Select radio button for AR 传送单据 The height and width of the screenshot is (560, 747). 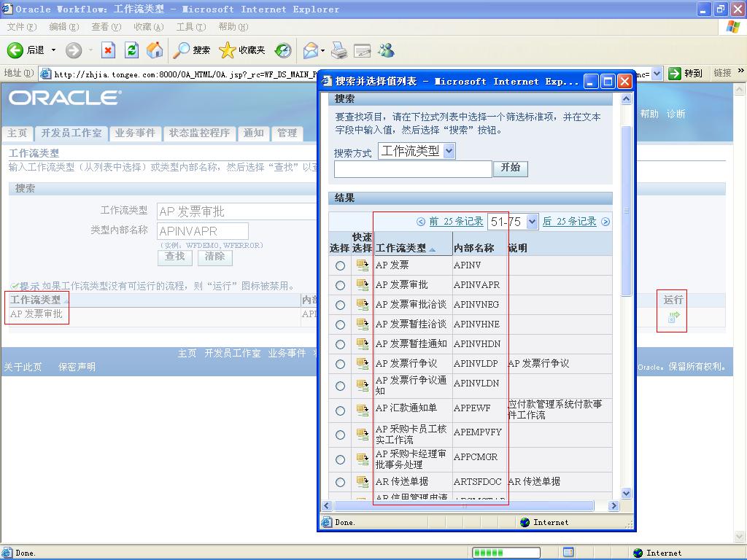click(x=340, y=483)
